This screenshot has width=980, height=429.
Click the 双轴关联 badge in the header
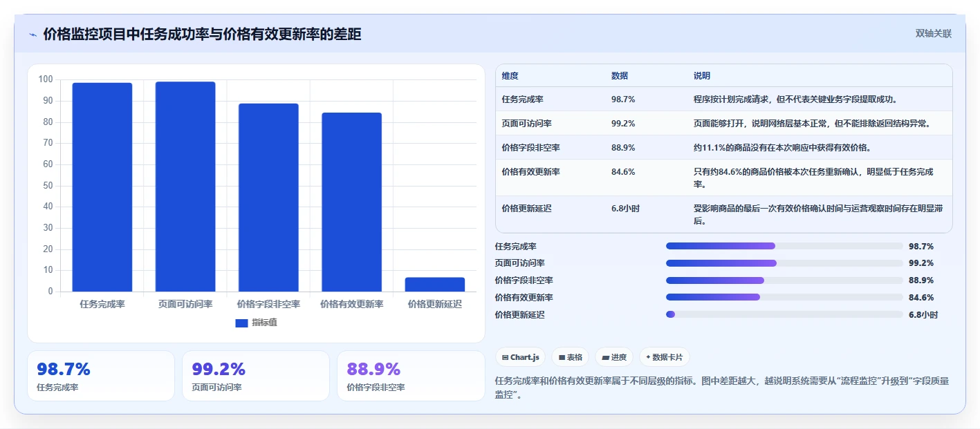[934, 34]
